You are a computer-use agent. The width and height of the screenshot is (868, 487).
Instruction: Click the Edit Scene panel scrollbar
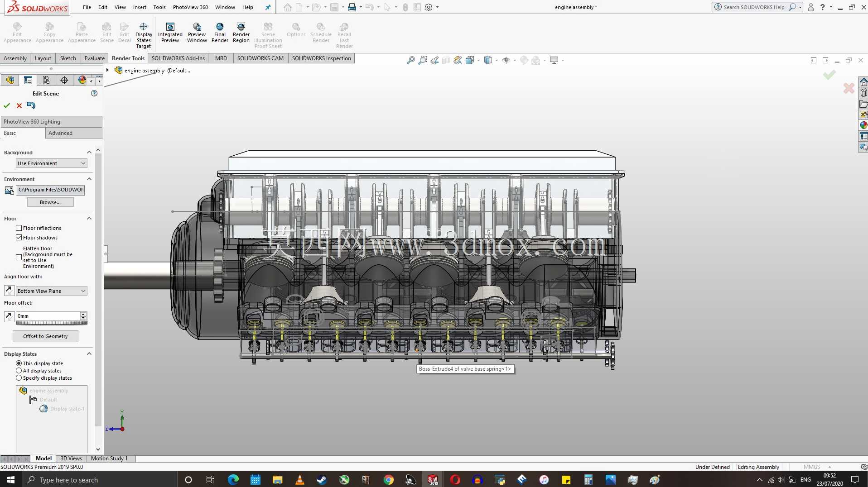[98, 290]
